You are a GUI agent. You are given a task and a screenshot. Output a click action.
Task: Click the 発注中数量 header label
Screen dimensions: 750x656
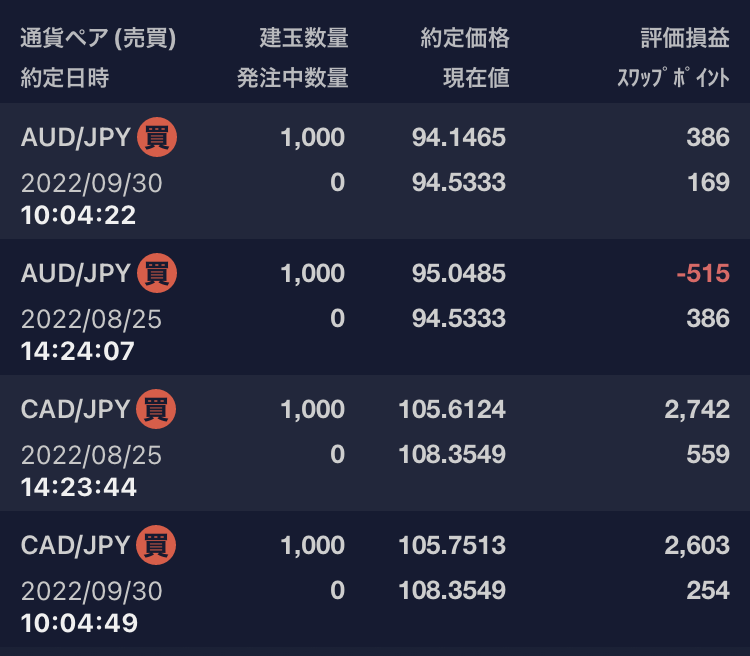pos(292,79)
